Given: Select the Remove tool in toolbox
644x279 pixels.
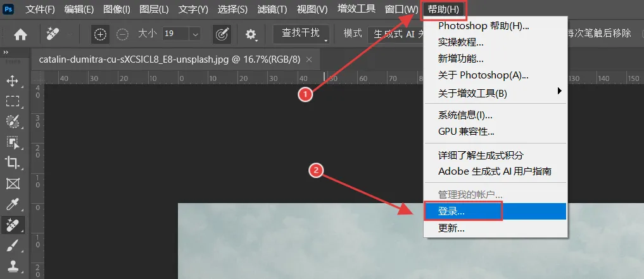Looking at the screenshot, I should (12, 225).
